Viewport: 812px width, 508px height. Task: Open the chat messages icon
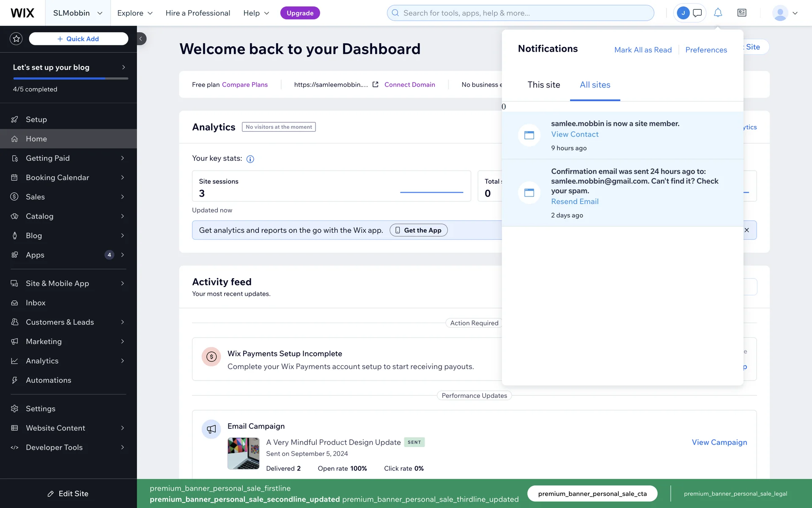[697, 13]
